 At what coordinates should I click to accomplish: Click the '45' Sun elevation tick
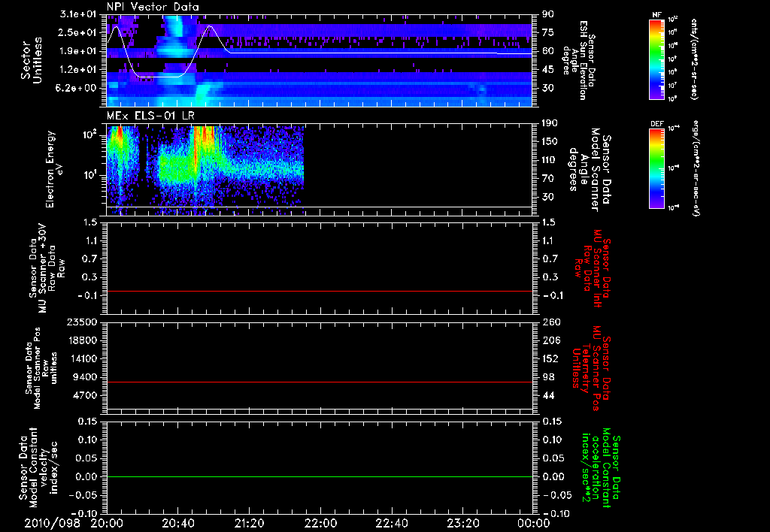[548, 70]
